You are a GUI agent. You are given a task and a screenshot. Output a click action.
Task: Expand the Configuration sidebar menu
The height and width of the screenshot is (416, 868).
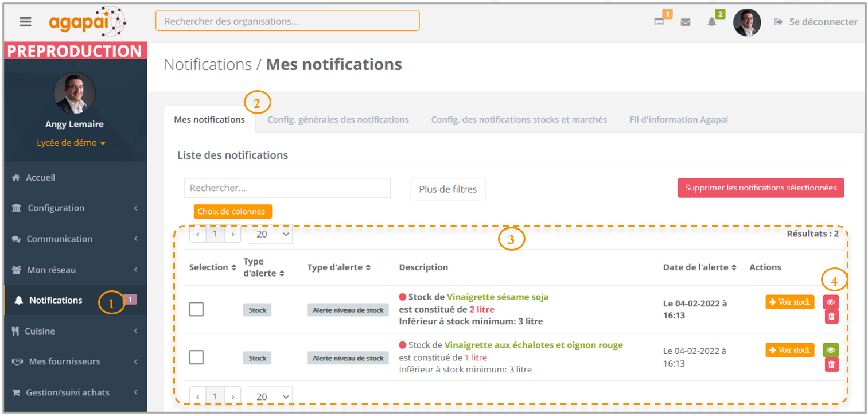coord(75,208)
